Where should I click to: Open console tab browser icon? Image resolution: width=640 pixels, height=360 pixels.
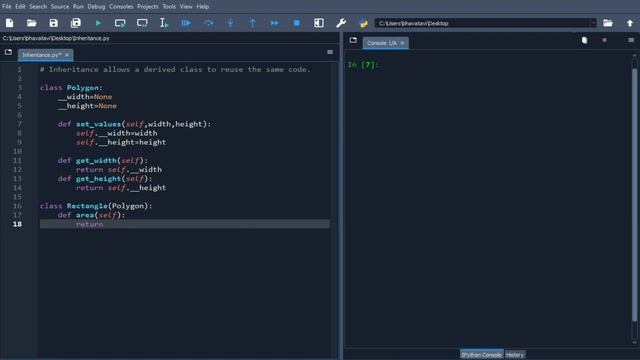(353, 40)
